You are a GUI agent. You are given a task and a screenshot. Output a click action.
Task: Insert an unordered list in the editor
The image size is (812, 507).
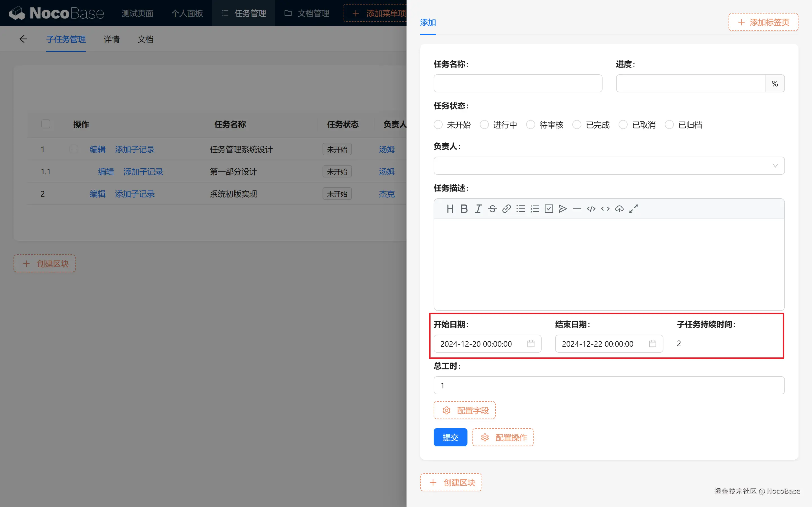(x=520, y=209)
